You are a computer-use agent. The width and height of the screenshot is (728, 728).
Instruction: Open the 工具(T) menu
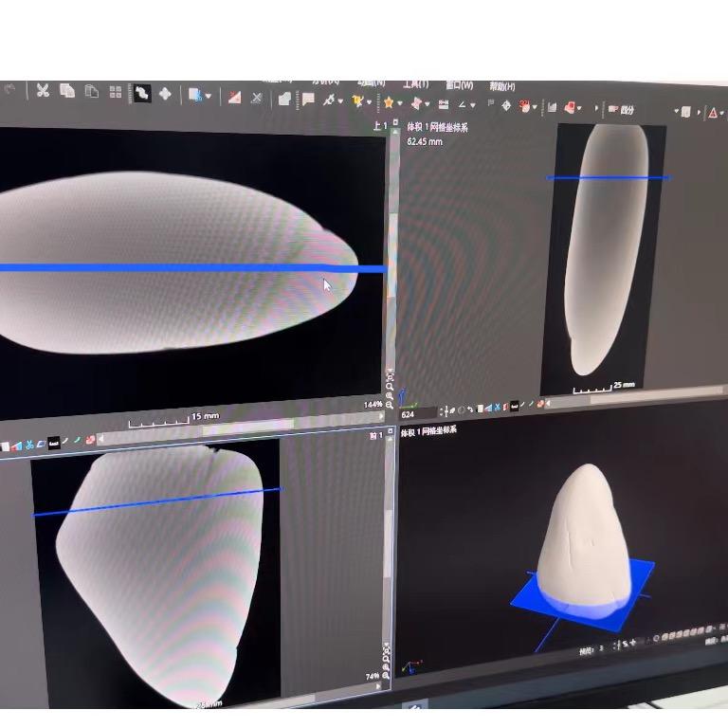[x=415, y=84]
